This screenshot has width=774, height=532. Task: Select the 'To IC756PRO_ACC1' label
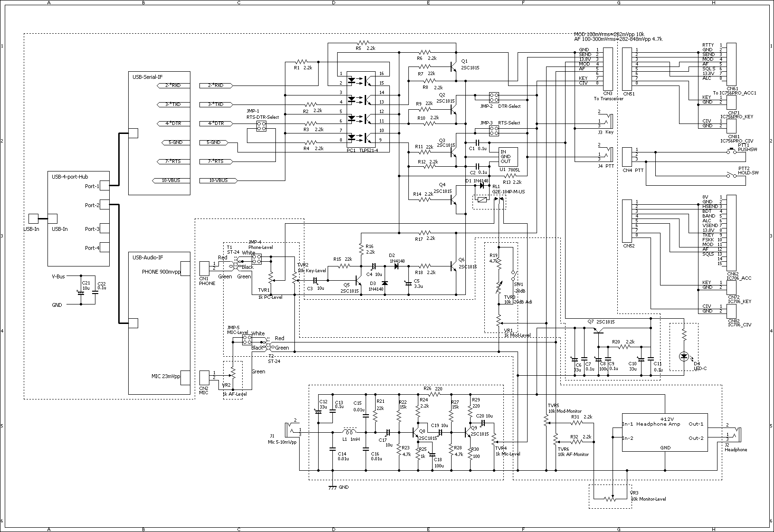click(x=735, y=93)
